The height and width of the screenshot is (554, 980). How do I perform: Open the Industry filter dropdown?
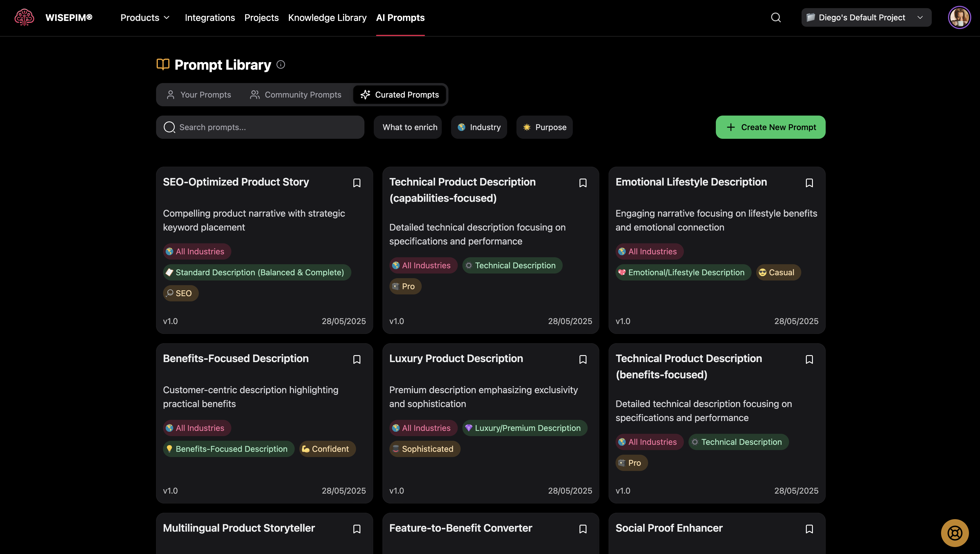pyautogui.click(x=479, y=127)
